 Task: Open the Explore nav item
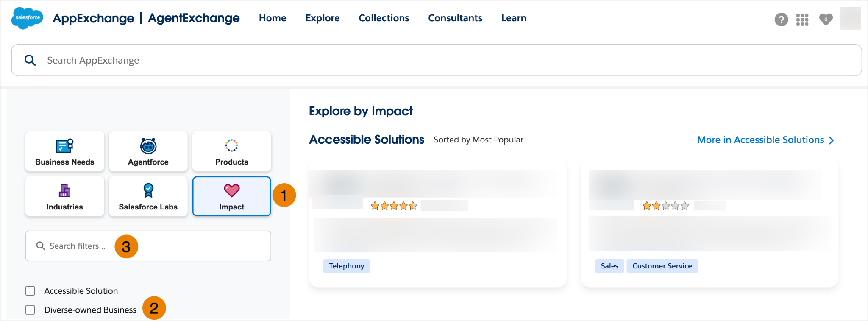(x=323, y=18)
